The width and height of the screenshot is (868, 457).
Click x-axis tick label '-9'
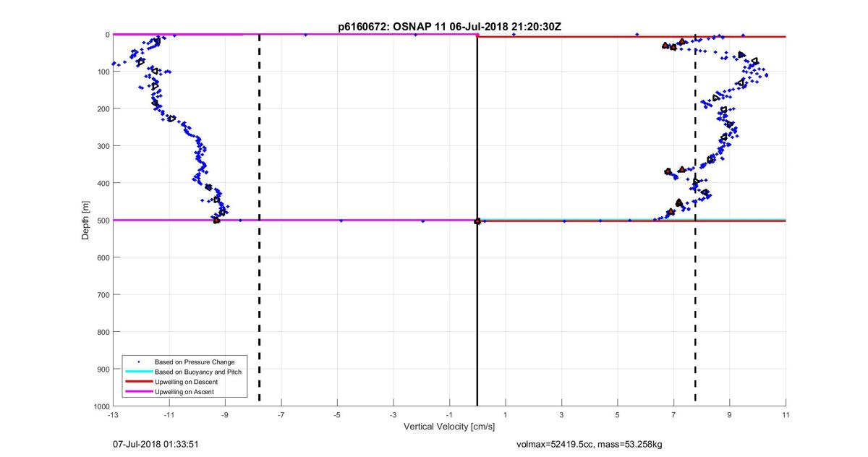[225, 416]
